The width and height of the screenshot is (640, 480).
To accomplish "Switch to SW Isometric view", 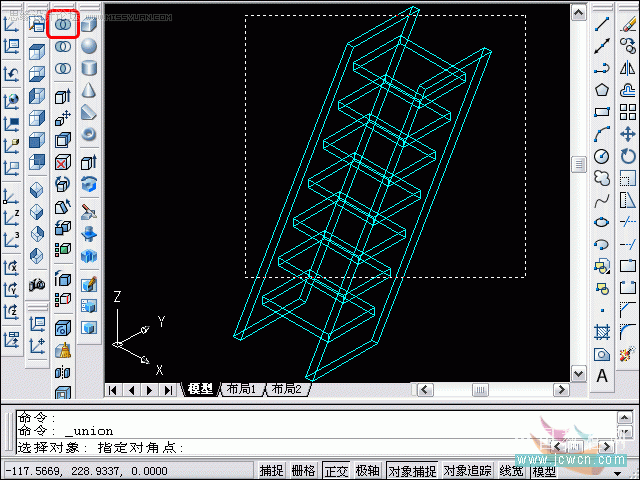I will click(x=37, y=190).
